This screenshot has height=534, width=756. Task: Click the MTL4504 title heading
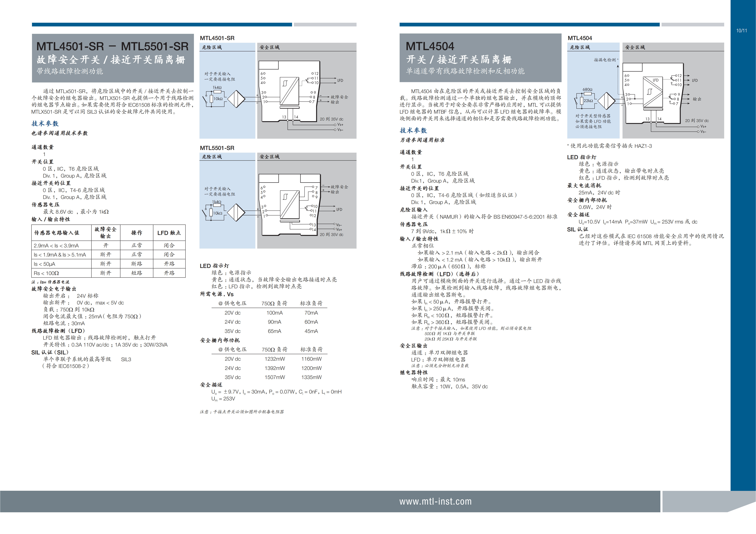(x=430, y=46)
